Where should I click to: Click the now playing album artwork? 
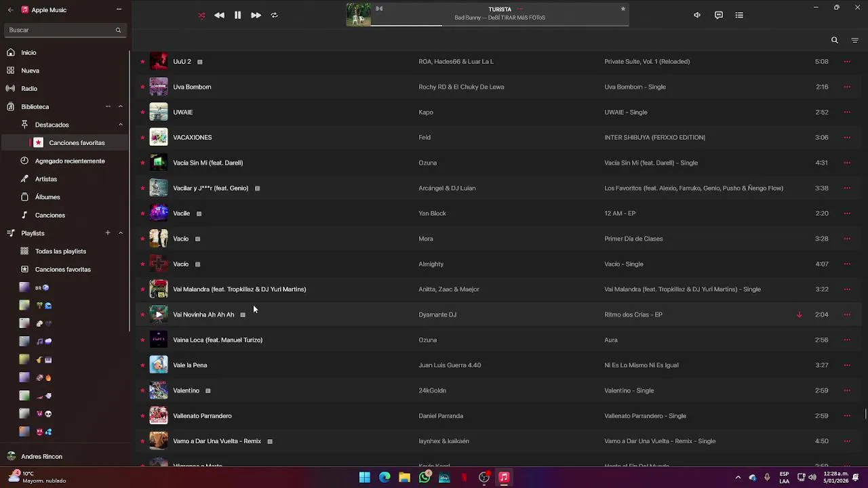pyautogui.click(x=359, y=15)
